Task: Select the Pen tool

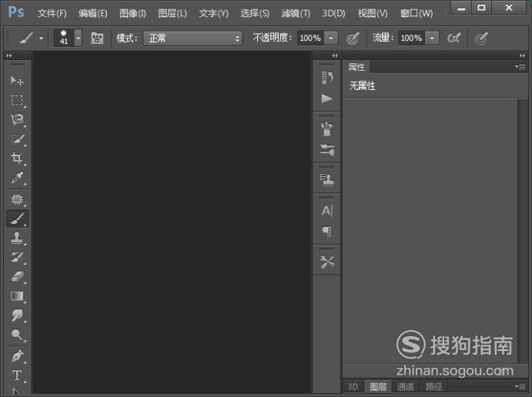Action: click(x=17, y=356)
